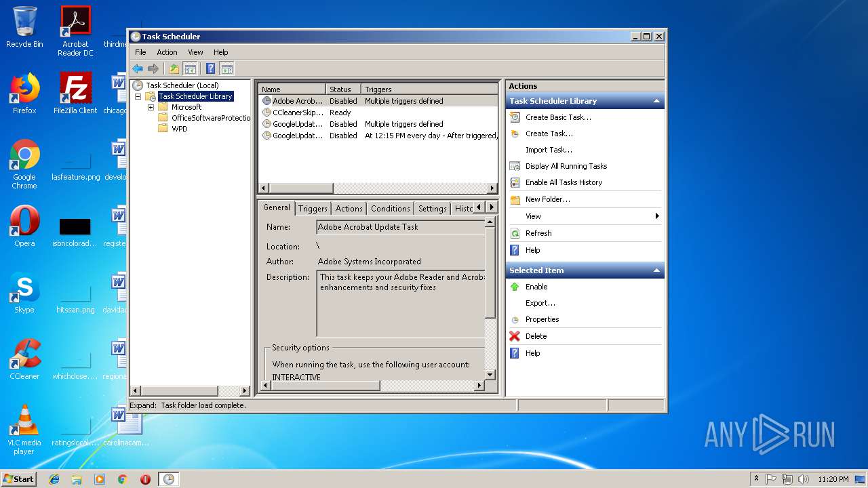This screenshot has height=488, width=868.
Task: Click the details pane vertical scrollbar thumb
Action: (x=491, y=273)
